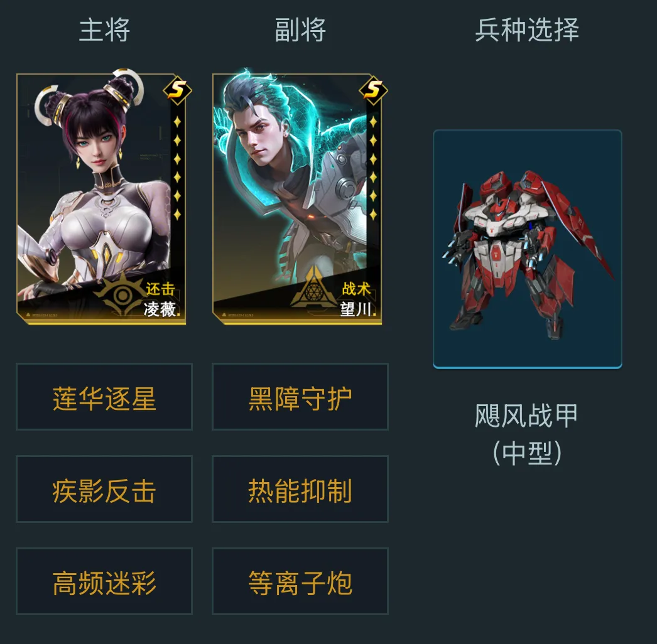This screenshot has height=644, width=657.
Task: Click the S rank badge on 望川's card
Action: pos(373,90)
